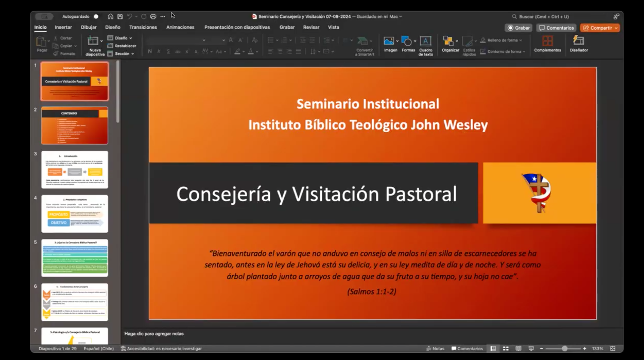Switch to the Animaciones tab
The width and height of the screenshot is (644, 360).
(180, 27)
